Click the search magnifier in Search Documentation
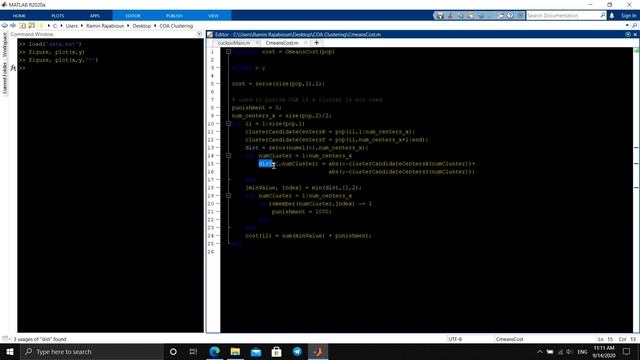This screenshot has height=360, width=640. tap(602, 16)
